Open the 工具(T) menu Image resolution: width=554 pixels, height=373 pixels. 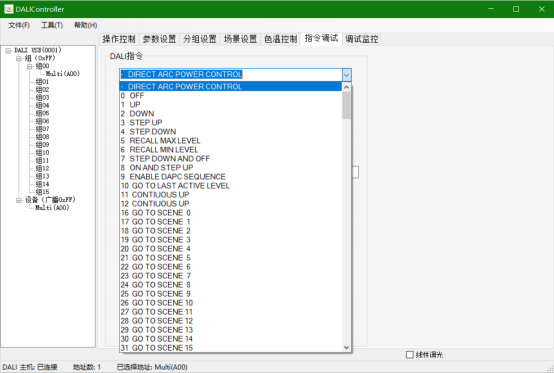[x=52, y=25]
